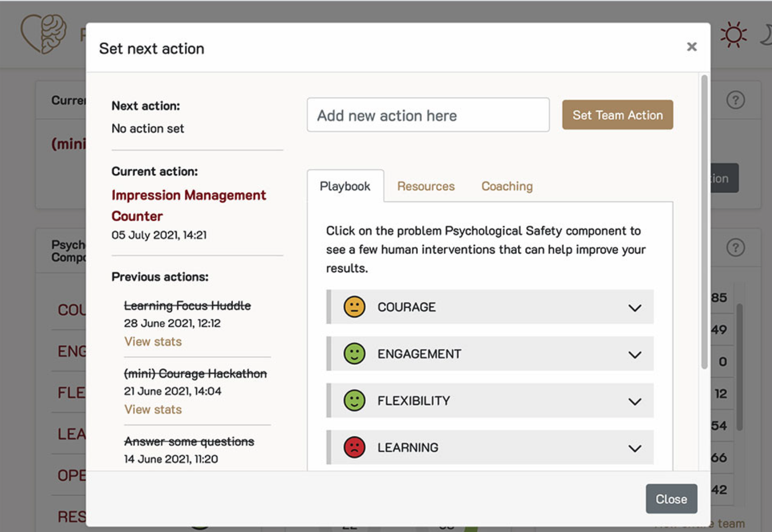Expand the ENGAGEMENT interventions section
The width and height of the screenshot is (772, 532).
coord(635,354)
